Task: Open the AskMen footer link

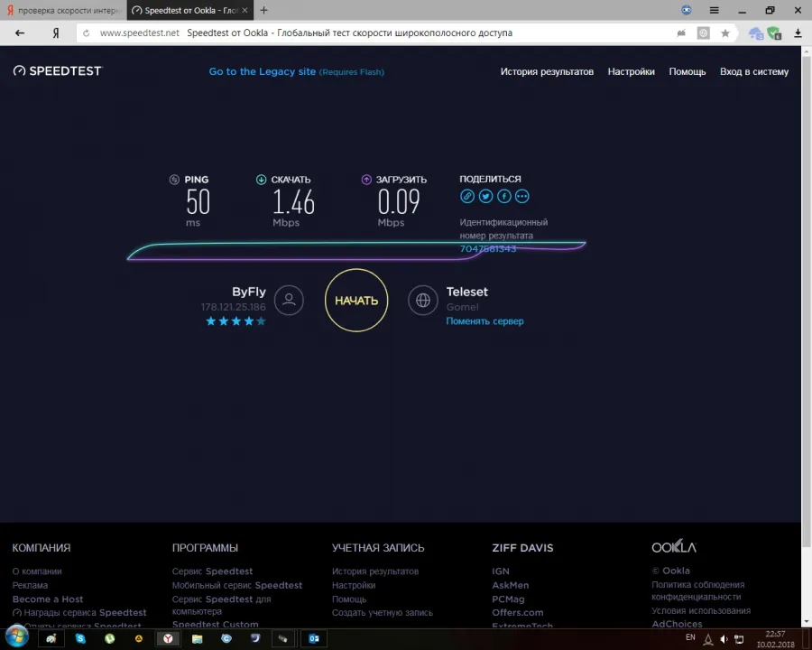Action: (x=511, y=585)
